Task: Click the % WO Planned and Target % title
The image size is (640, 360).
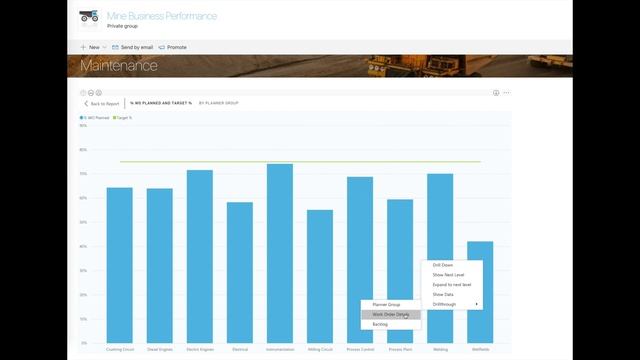Action: coord(161,103)
